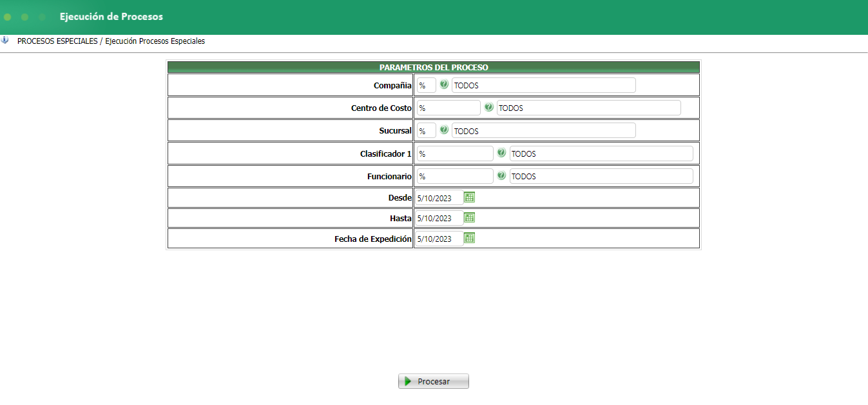Open the Compañía lookup help icon
Screen dimensions: 868x405
tap(444, 84)
